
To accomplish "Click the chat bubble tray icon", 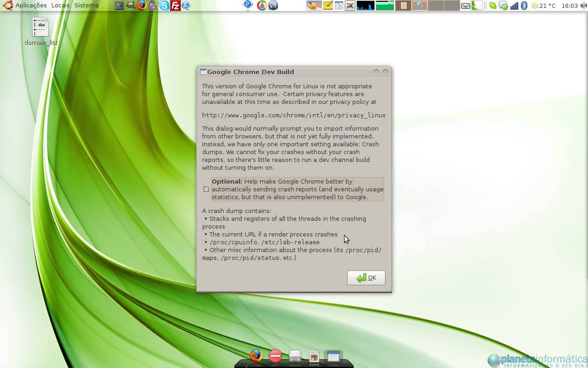I will (503, 6).
